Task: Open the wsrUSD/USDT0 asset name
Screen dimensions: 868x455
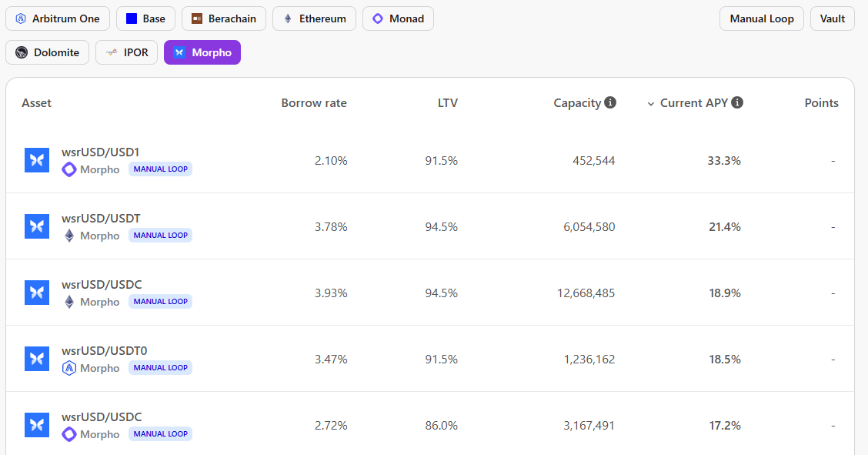Action: click(104, 351)
